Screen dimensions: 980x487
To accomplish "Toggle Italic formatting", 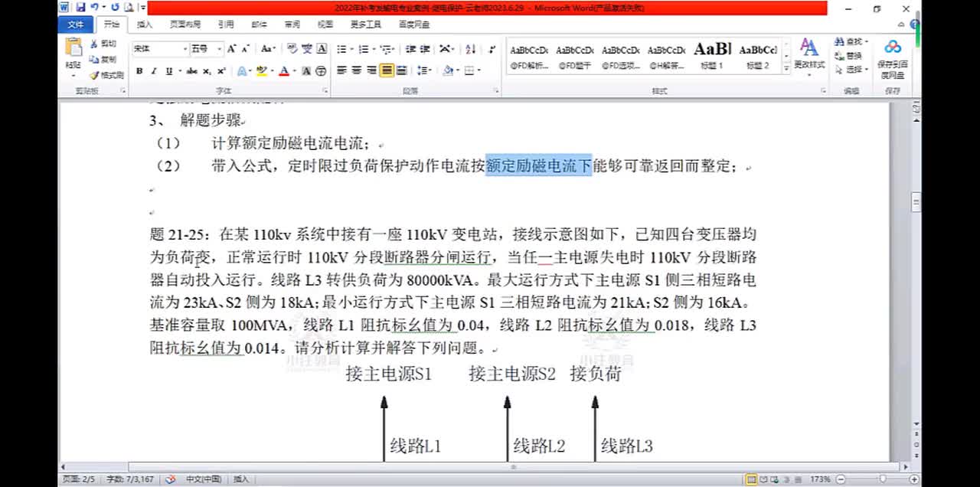I will click(153, 71).
